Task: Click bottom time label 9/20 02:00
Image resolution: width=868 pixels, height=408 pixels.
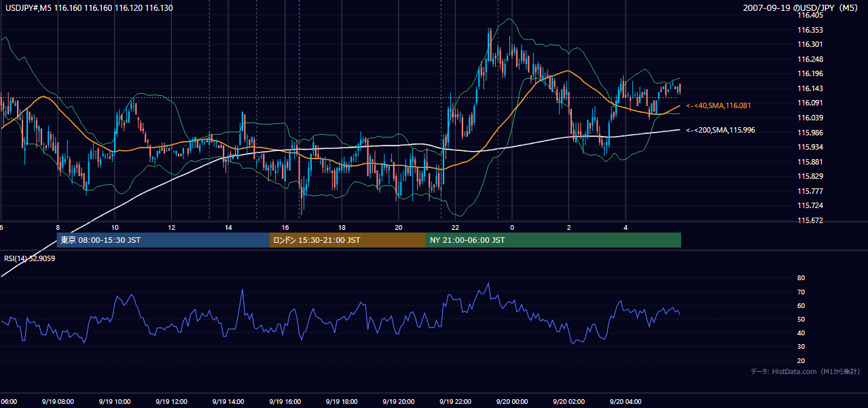Action: [x=568, y=402]
